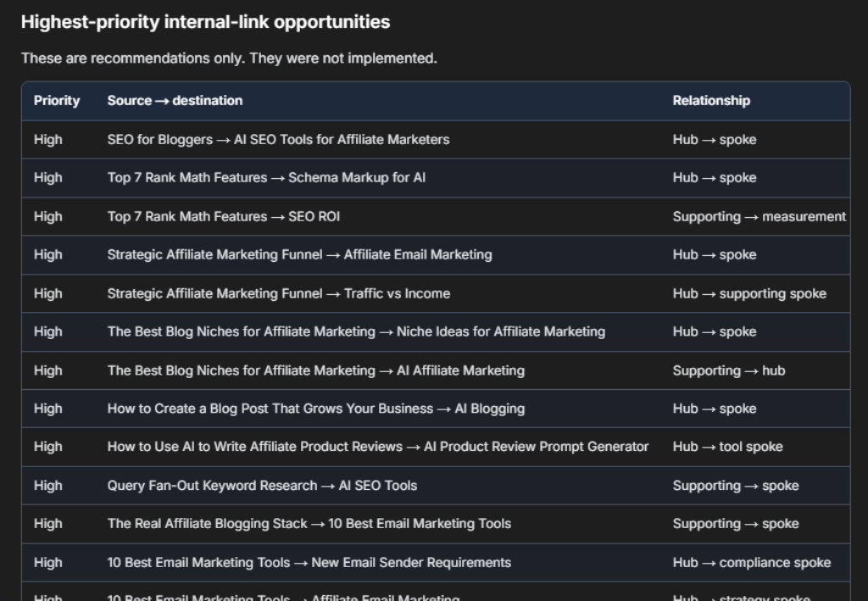Click 'Supporting → hub' relationship cell
This screenshot has width=868, height=601.
click(x=729, y=370)
